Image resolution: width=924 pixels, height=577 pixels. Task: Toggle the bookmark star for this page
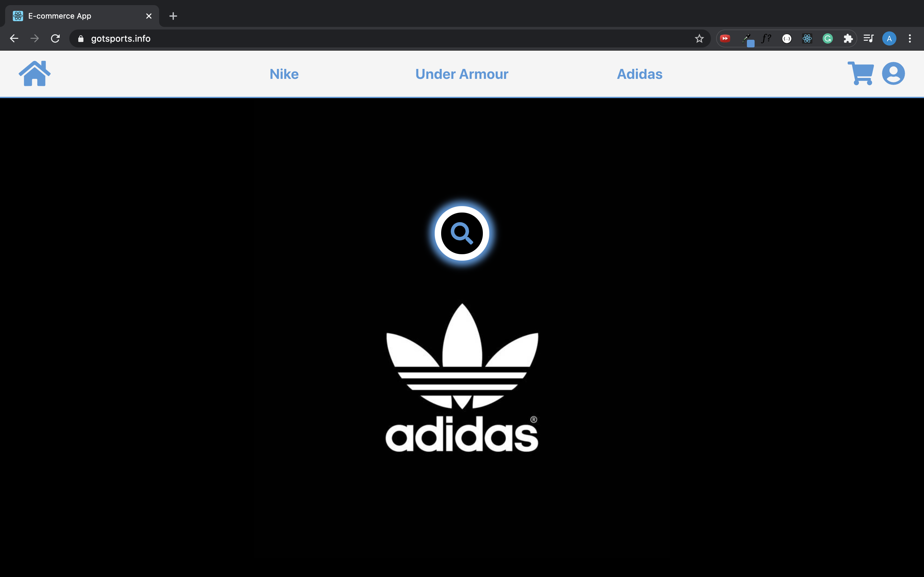click(x=699, y=38)
